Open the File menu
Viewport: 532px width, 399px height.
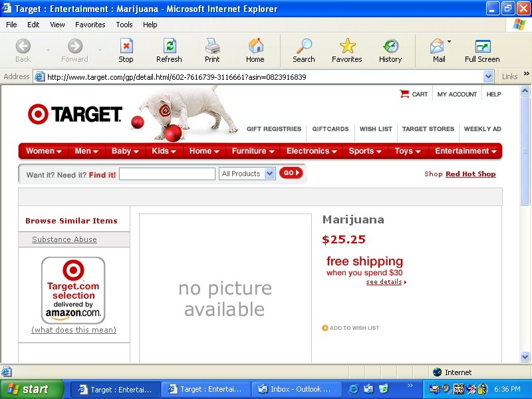coord(11,25)
